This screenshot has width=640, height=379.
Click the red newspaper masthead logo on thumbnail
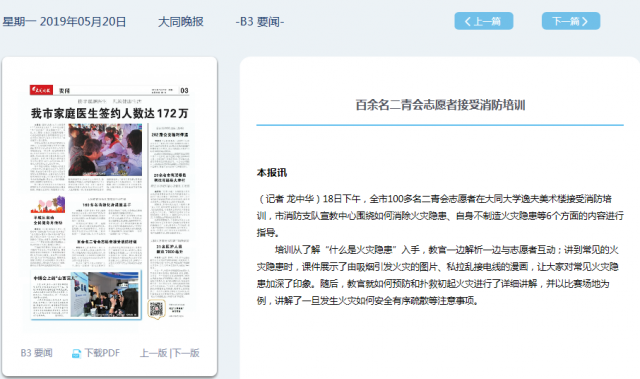coord(41,90)
